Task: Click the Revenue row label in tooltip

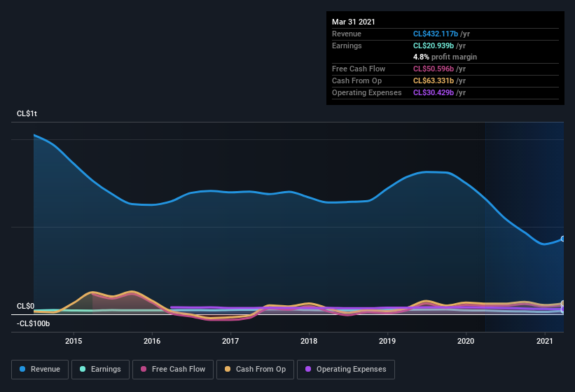Action: [347, 34]
